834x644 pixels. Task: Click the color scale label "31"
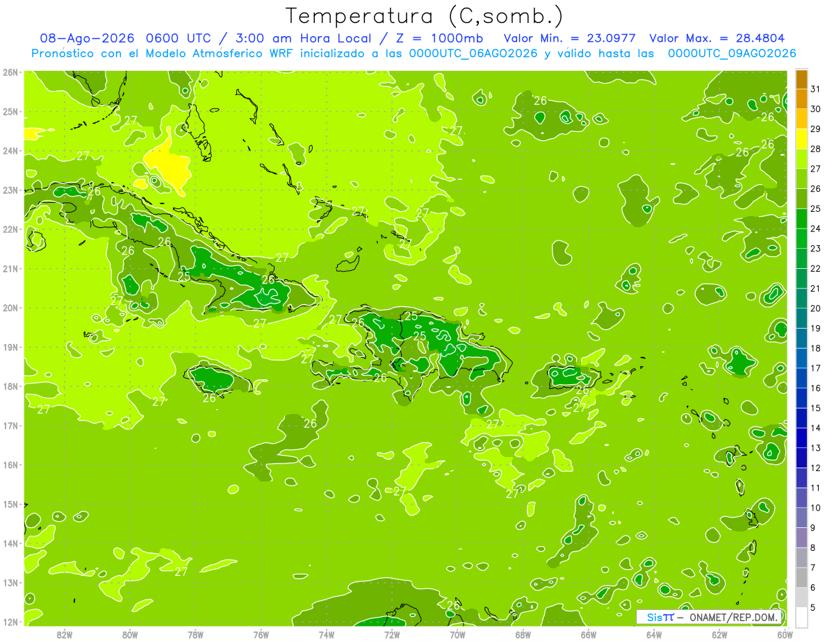(x=815, y=89)
